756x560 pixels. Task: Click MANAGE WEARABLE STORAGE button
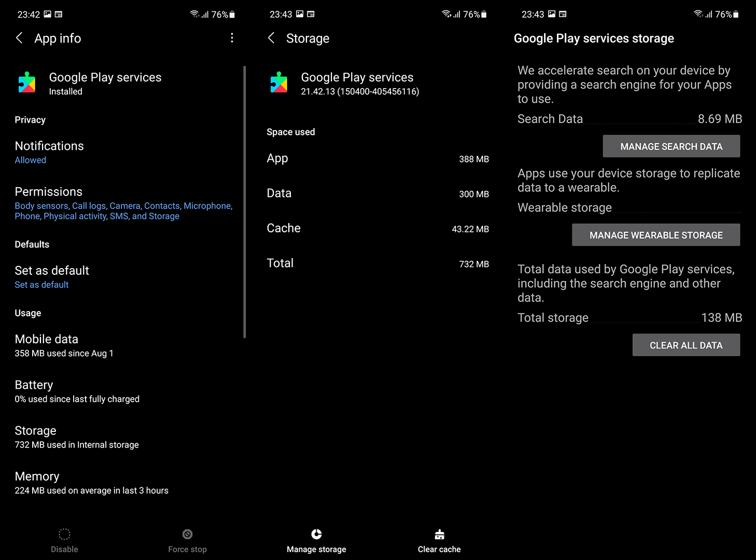click(x=656, y=235)
